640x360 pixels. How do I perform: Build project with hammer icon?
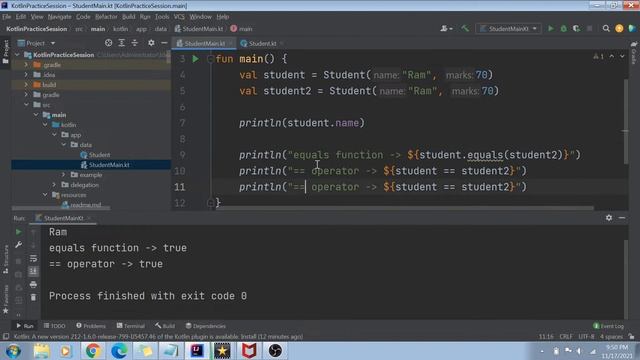coord(465,29)
